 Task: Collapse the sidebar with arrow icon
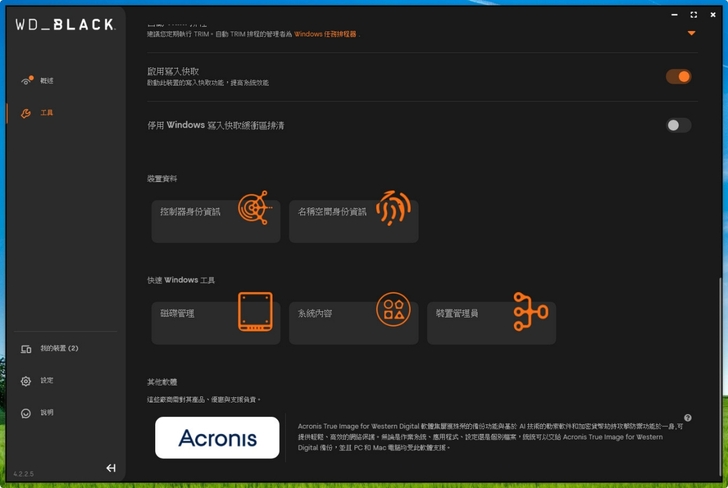[111, 468]
